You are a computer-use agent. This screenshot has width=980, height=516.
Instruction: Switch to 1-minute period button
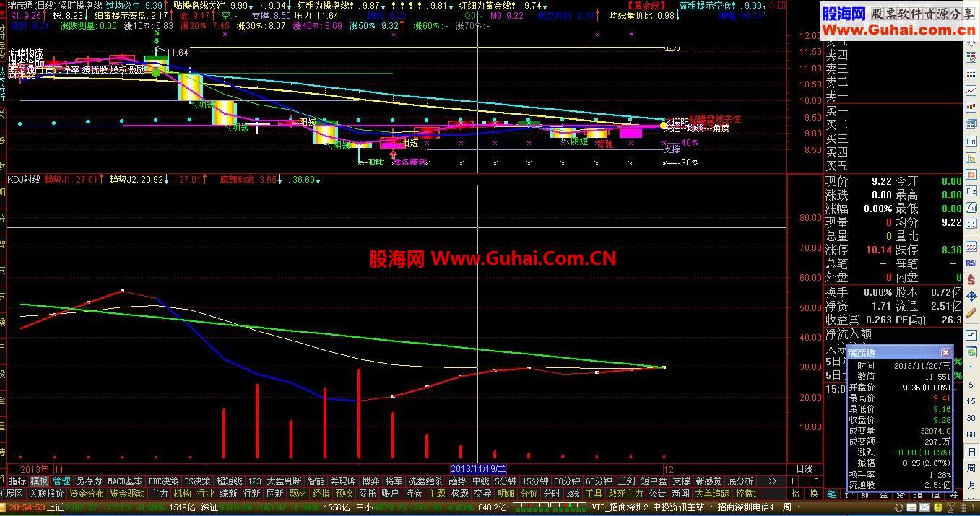pos(971,369)
